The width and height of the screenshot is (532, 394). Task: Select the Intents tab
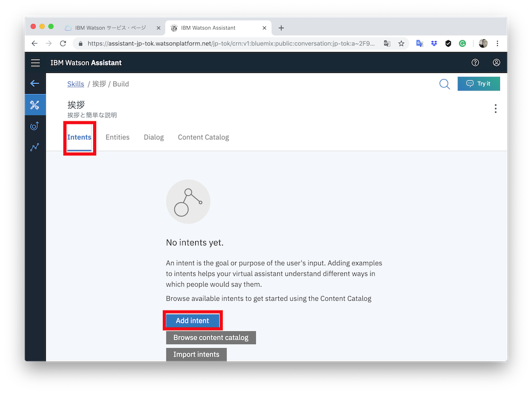point(79,137)
